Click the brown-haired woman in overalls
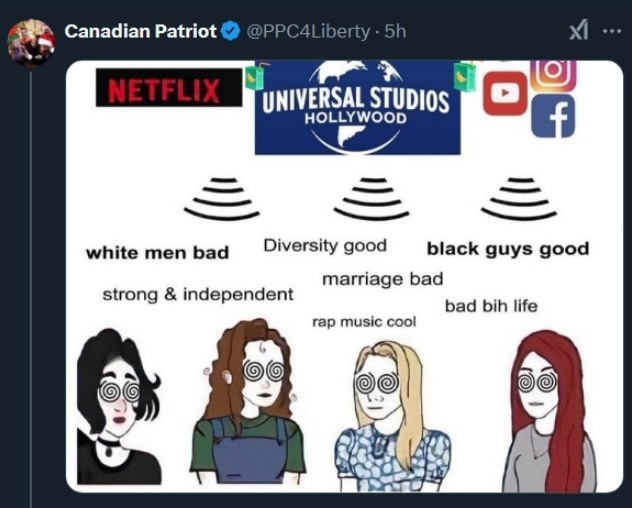The height and width of the screenshot is (508, 632). tap(248, 402)
